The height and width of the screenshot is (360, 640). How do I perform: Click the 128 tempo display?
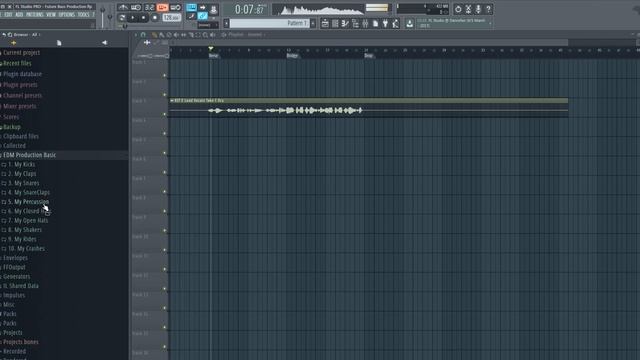click(171, 18)
